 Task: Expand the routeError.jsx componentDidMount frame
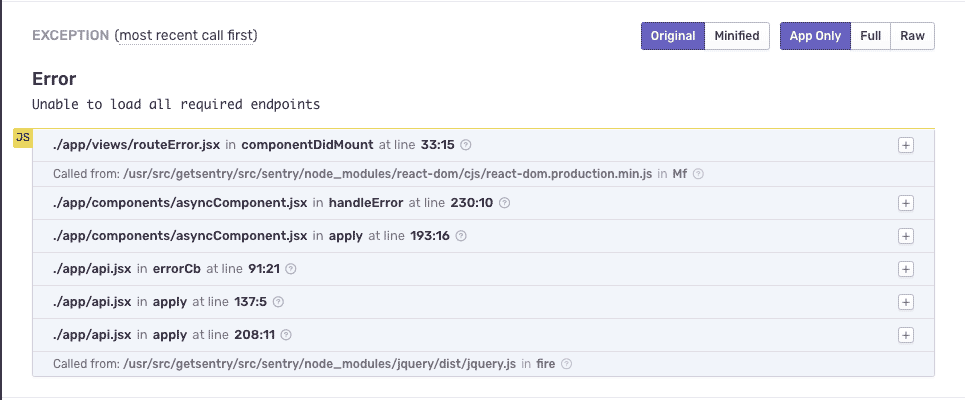905,145
